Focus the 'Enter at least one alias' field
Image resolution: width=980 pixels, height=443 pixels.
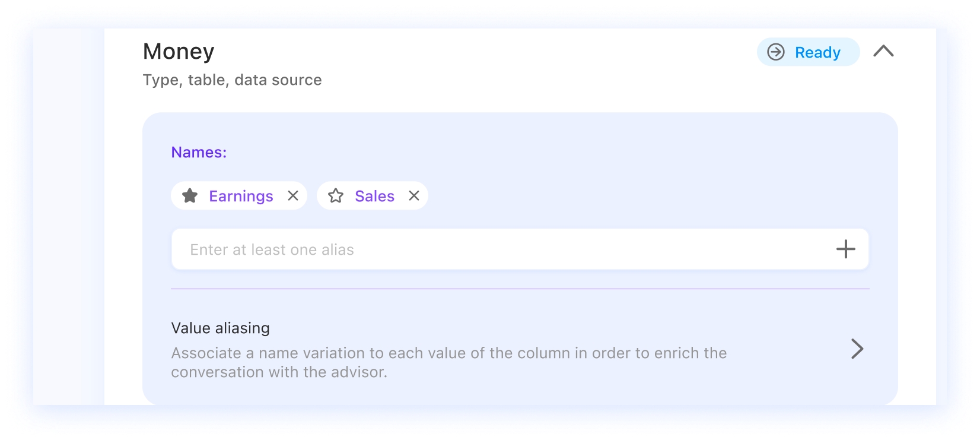(498, 249)
